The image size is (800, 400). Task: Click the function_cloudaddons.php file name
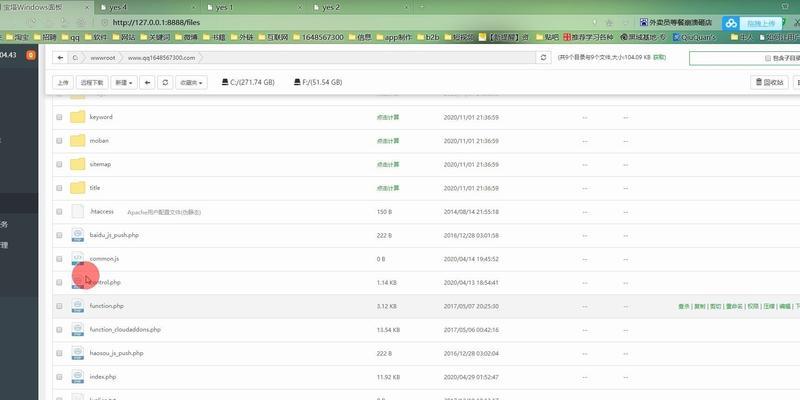pyautogui.click(x=125, y=330)
